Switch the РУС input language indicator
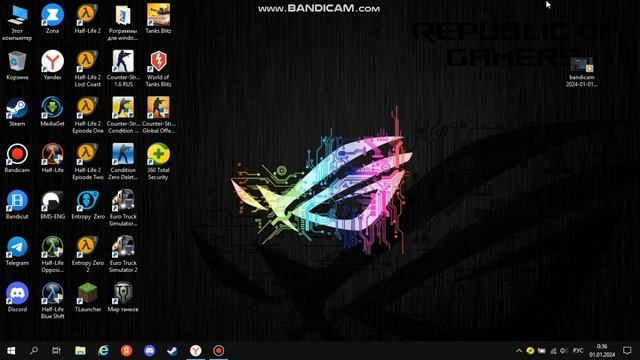 (x=578, y=351)
